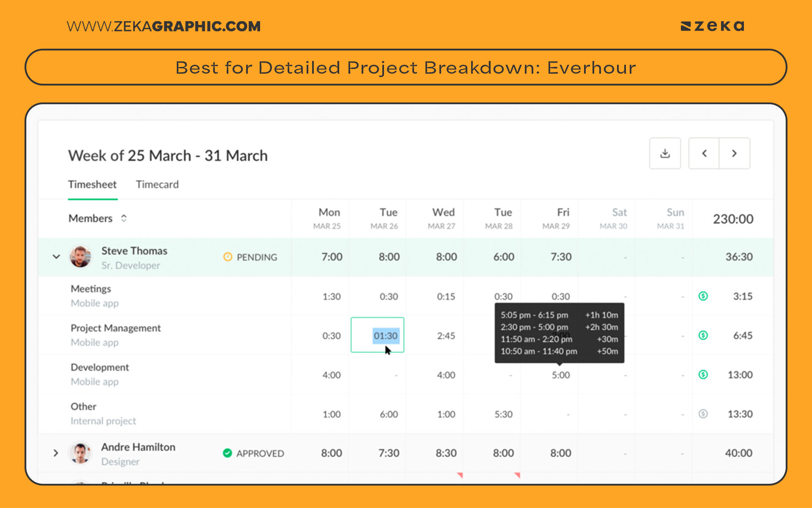Sort the Members column using the sort arrows
Image resolution: width=812 pixels, height=508 pixels.
point(123,218)
